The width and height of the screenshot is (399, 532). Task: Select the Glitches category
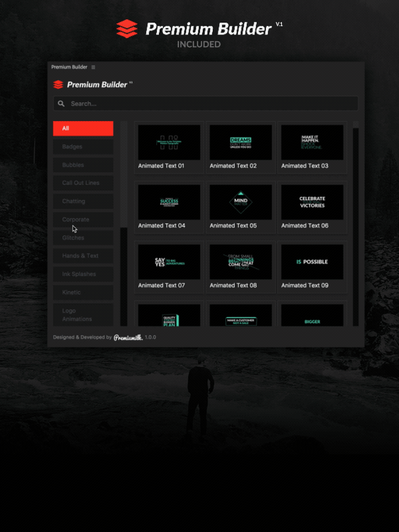coord(83,238)
